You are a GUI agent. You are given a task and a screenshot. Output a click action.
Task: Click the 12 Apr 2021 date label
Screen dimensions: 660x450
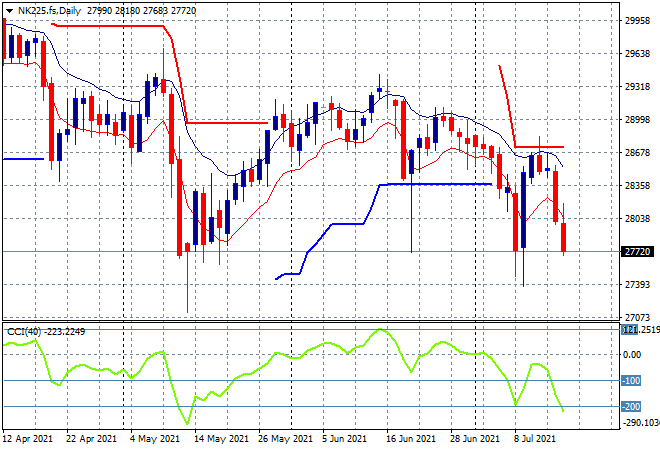click(x=28, y=439)
